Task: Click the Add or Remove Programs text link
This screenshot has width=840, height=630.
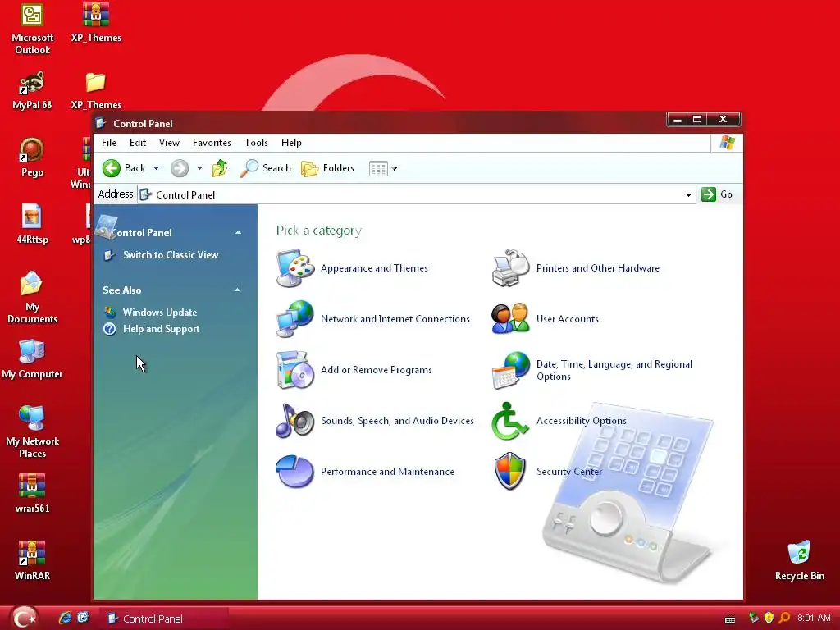Action: click(x=376, y=370)
